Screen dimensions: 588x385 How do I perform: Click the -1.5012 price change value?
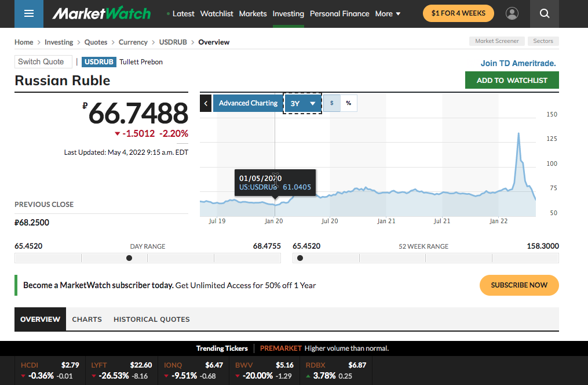(x=138, y=133)
